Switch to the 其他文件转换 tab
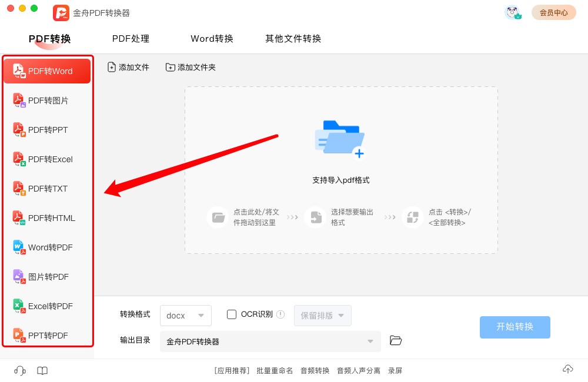The image size is (588, 382). coord(292,39)
